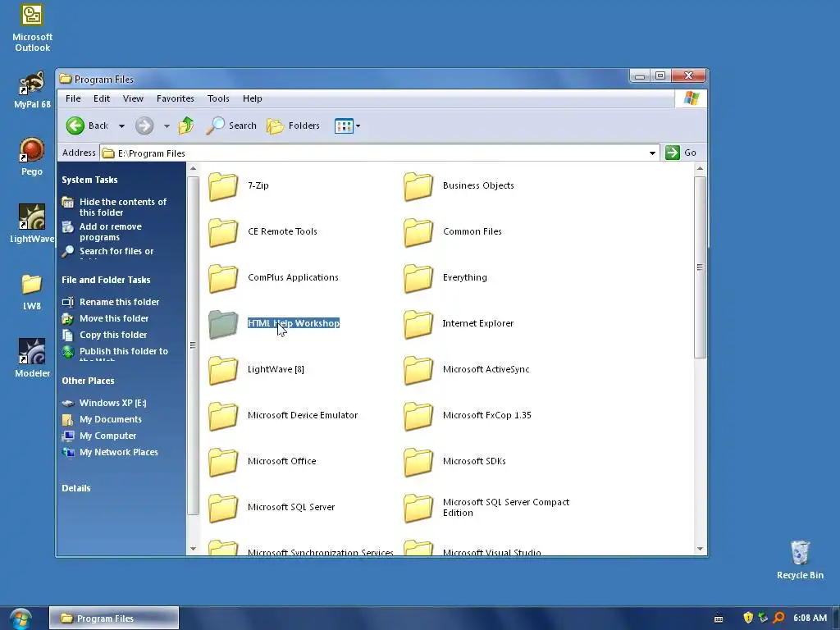This screenshot has height=630, width=840.
Task: Open the File menu
Action: (x=73, y=98)
